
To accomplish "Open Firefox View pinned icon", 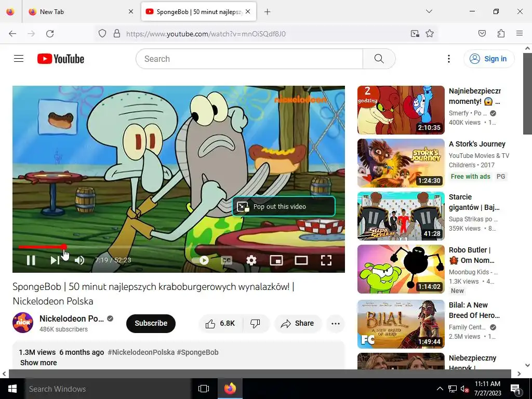I will [x=10, y=11].
